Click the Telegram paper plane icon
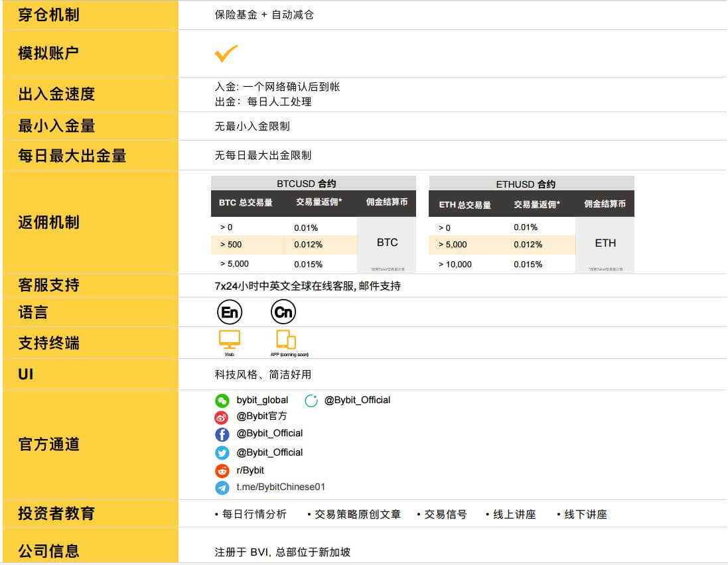 pyautogui.click(x=222, y=487)
